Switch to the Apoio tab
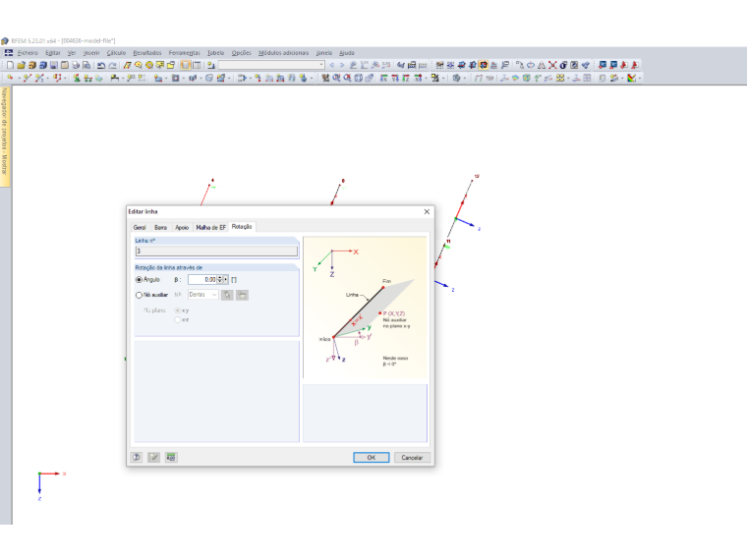Image resolution: width=747 pixels, height=560 pixels. [182, 228]
